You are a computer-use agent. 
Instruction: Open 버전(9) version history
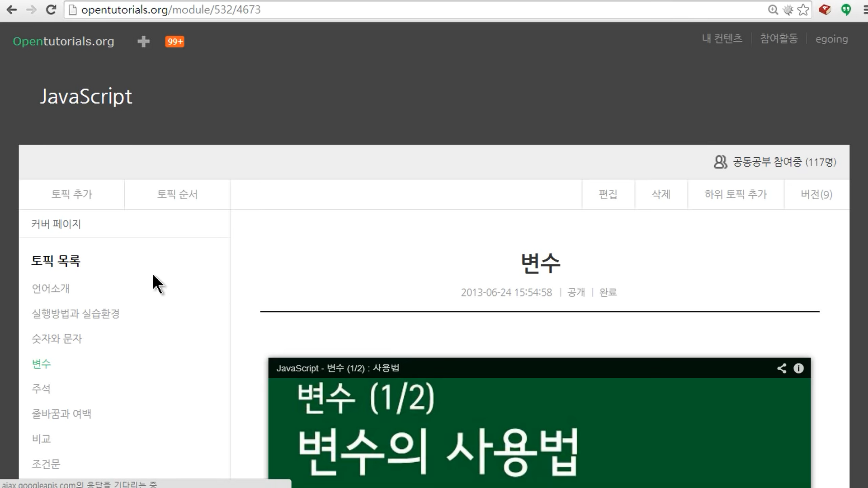(x=816, y=194)
